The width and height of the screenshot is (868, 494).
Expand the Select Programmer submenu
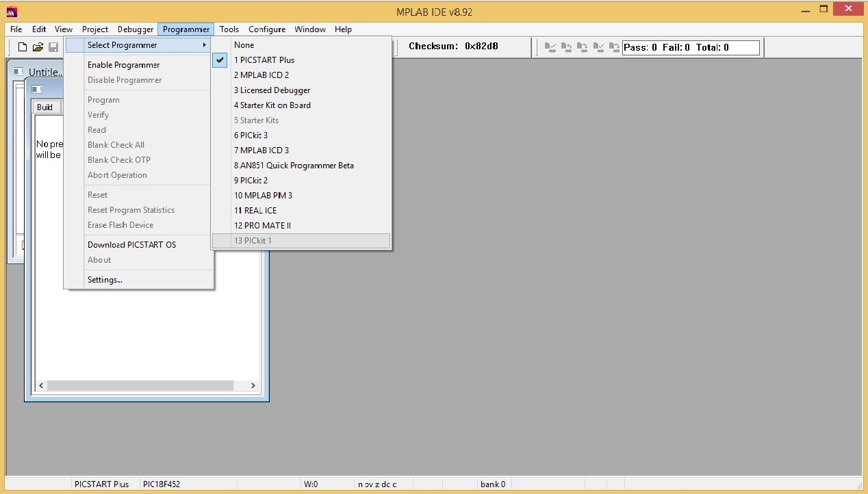[138, 45]
